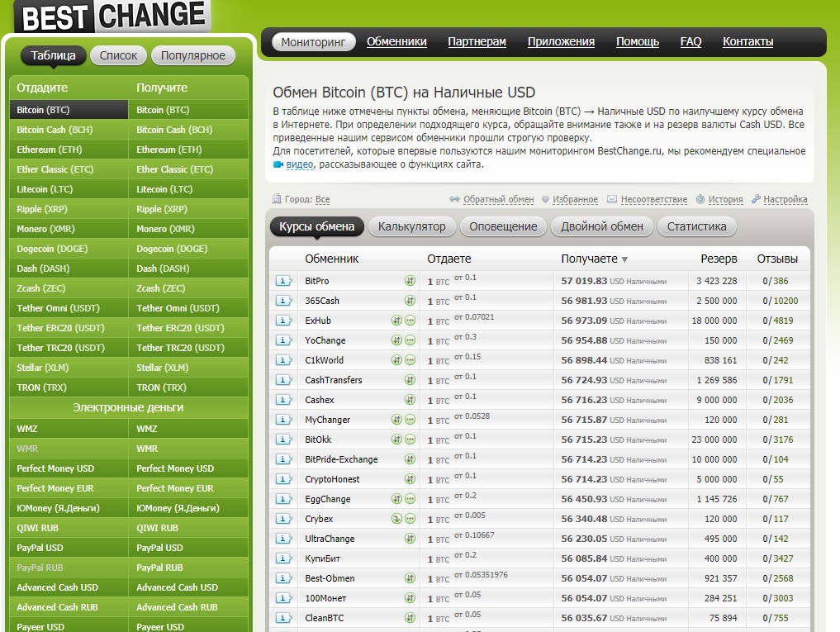Image resolution: width=840 pixels, height=632 pixels.
Task: Open info icon for ExHub row
Action: [283, 321]
